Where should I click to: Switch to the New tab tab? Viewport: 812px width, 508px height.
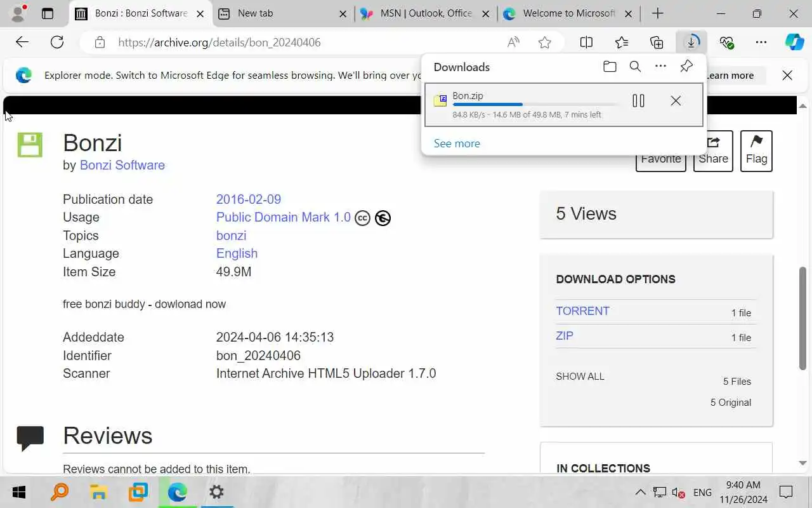[282, 13]
